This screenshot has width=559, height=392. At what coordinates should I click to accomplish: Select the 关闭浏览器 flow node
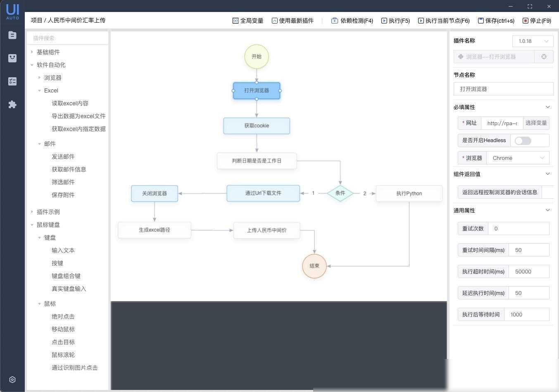click(x=155, y=193)
